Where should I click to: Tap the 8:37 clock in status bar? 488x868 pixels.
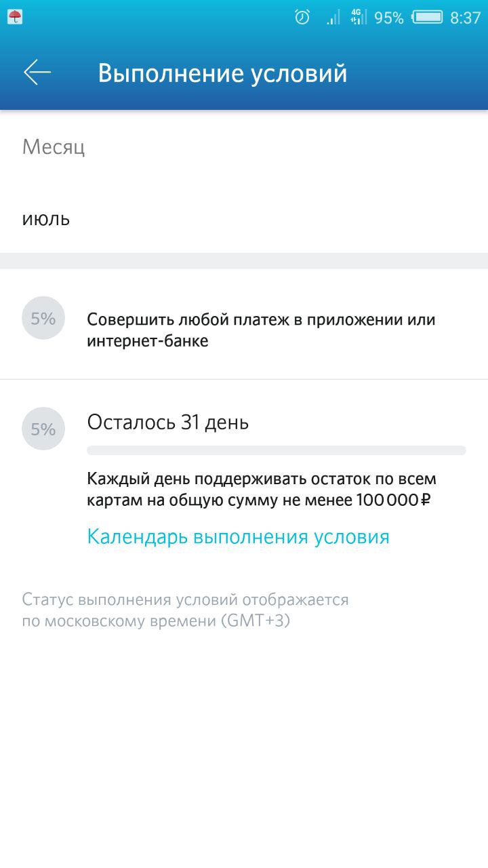pyautogui.click(x=465, y=18)
